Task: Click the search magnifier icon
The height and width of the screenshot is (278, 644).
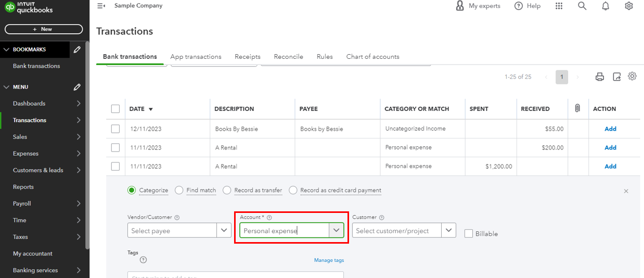Action: 582,6
